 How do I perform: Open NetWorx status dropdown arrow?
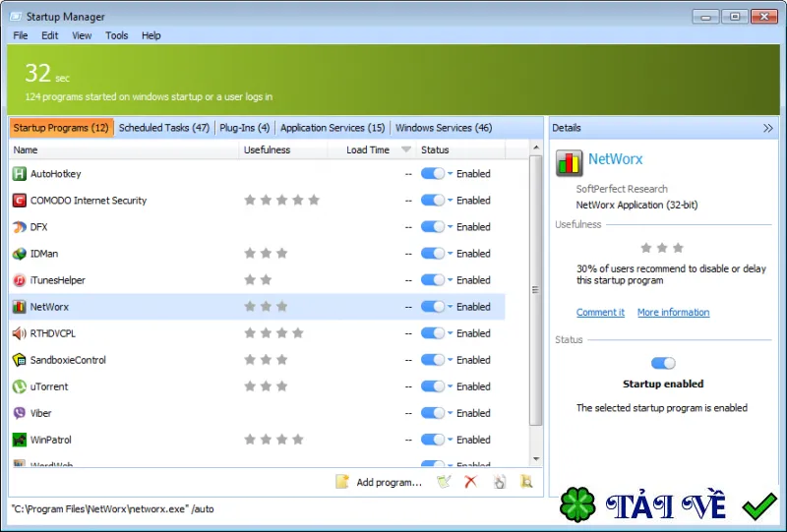[451, 307]
